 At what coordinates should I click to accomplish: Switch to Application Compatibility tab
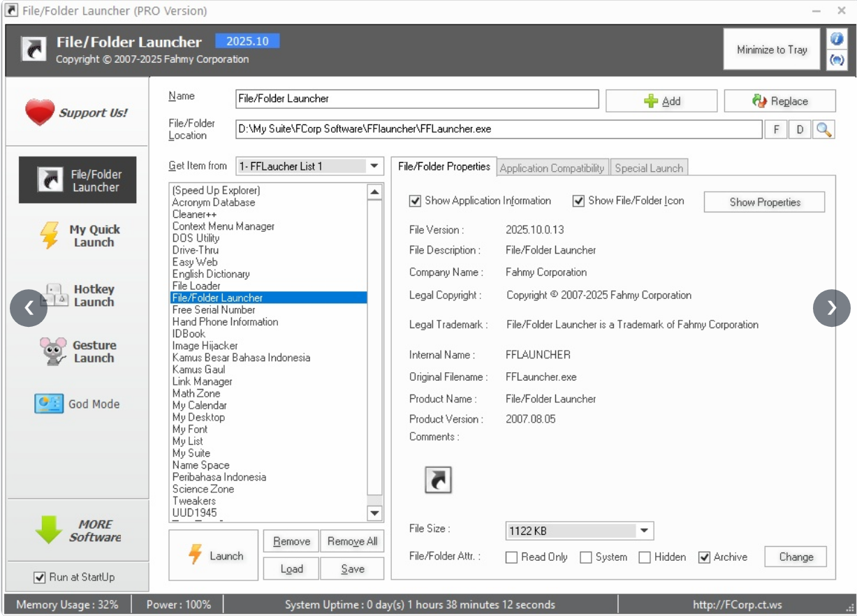pos(552,168)
